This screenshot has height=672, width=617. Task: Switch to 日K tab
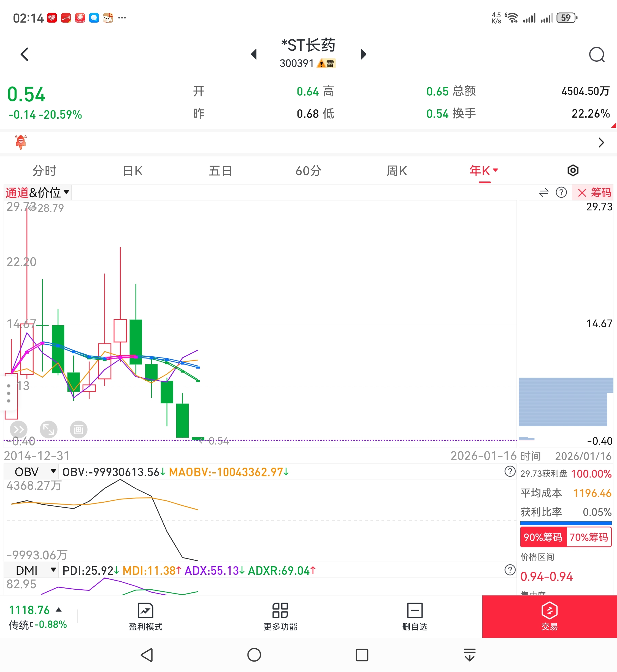(132, 171)
